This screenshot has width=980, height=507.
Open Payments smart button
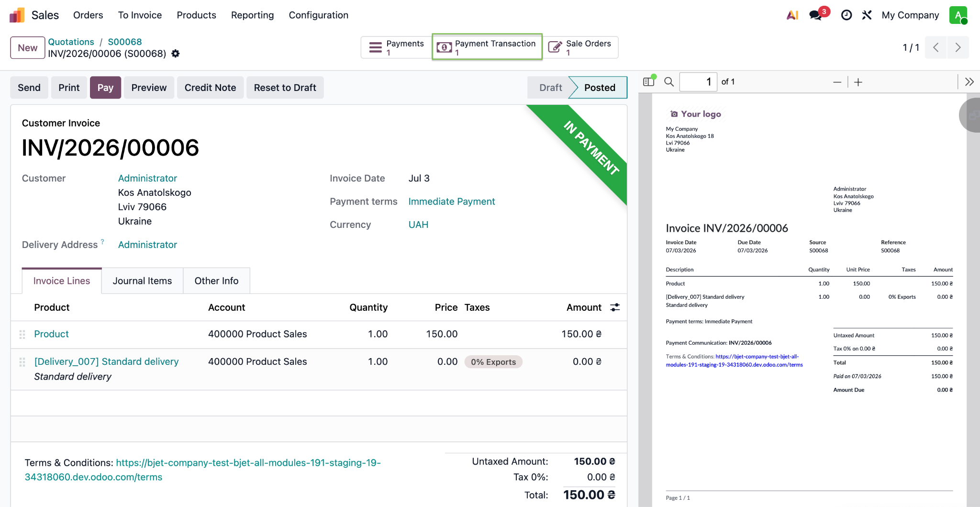396,47
